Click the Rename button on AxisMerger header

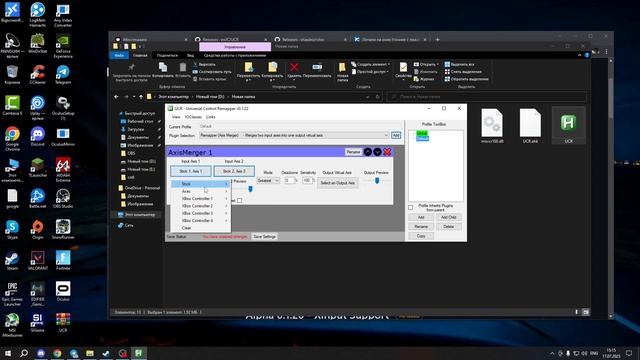pos(353,152)
